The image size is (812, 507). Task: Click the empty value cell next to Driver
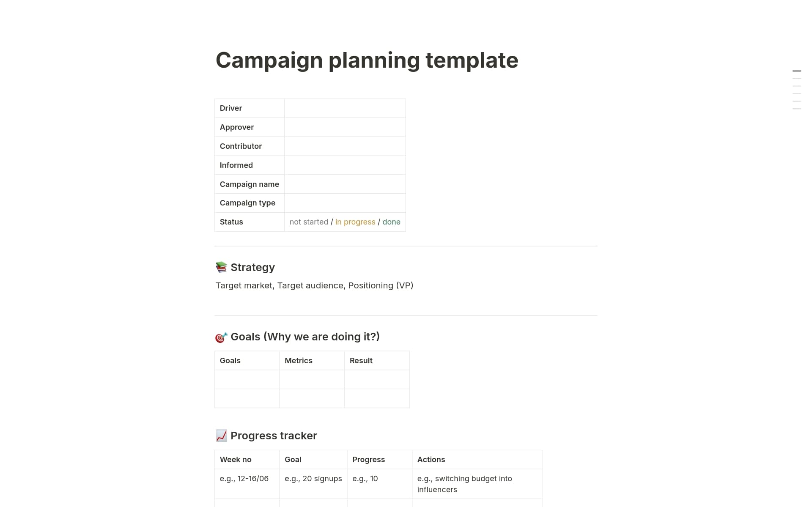345,108
